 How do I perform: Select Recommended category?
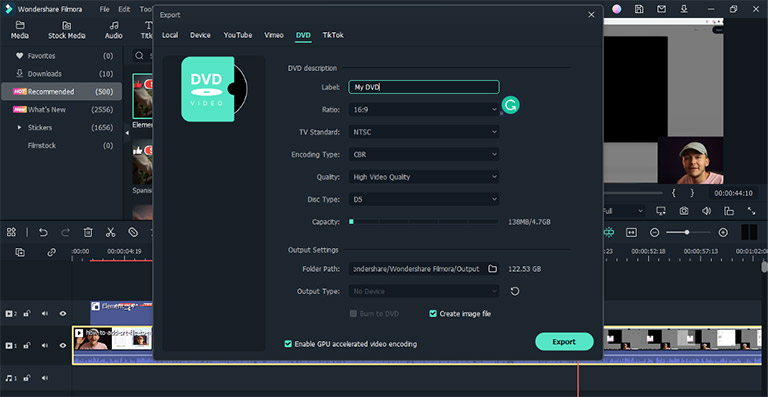62,92
